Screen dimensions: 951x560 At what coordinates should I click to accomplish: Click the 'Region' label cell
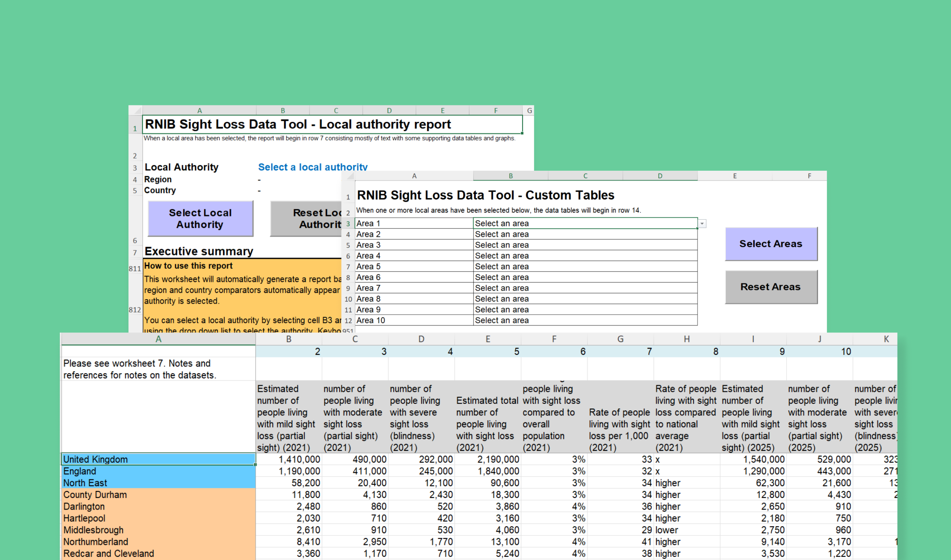click(x=158, y=179)
